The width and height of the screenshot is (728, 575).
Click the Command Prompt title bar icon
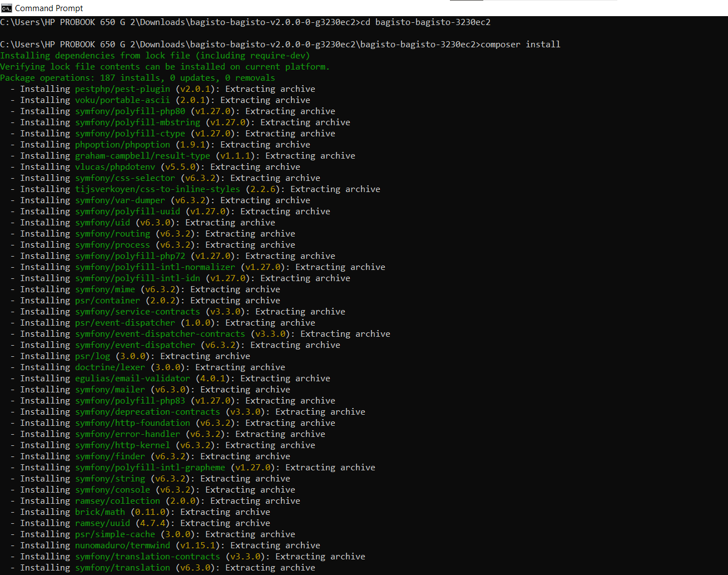pyautogui.click(x=7, y=8)
